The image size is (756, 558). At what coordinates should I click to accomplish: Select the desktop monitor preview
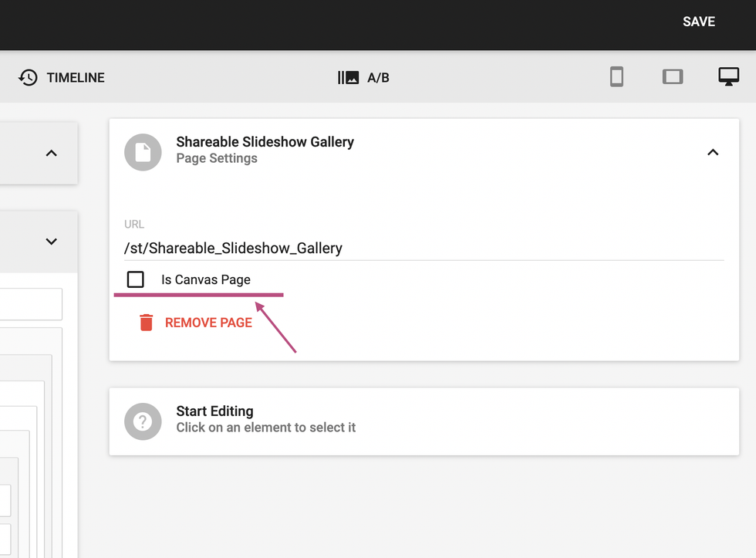(x=728, y=76)
